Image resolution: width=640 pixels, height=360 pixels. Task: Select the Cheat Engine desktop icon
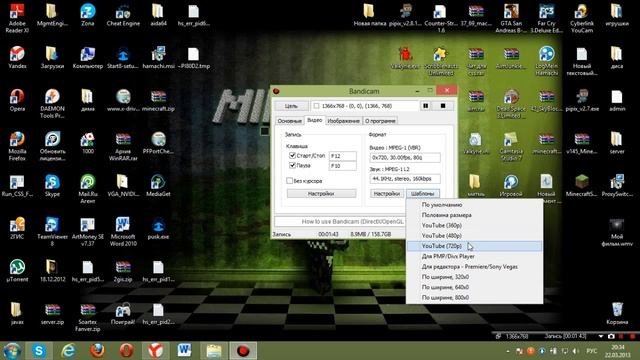click(x=123, y=16)
